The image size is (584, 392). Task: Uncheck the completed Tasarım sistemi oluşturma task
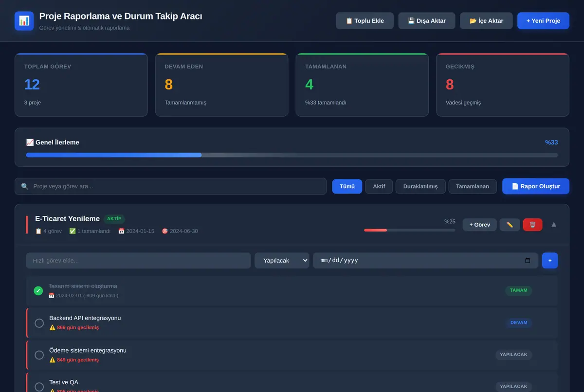38,291
